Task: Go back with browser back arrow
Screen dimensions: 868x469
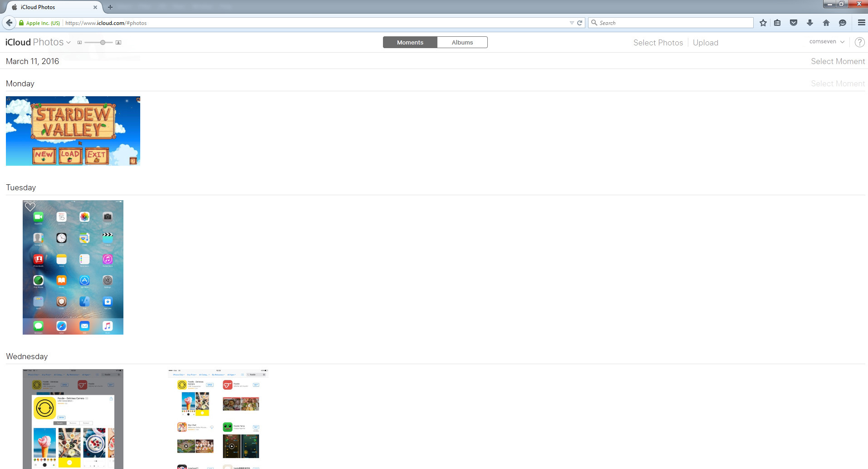Action: [x=9, y=23]
